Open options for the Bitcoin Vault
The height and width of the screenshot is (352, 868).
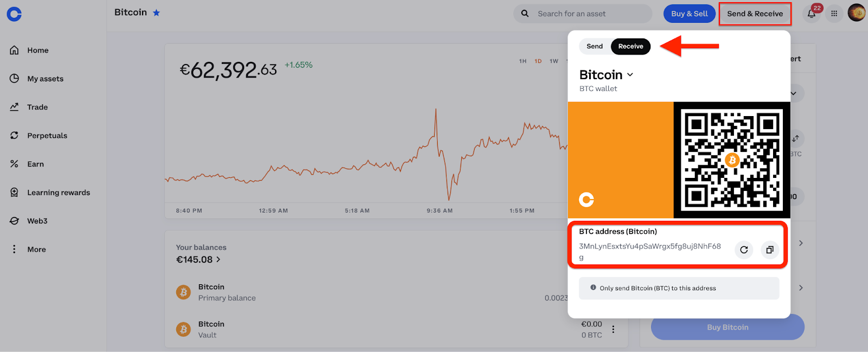(613, 329)
